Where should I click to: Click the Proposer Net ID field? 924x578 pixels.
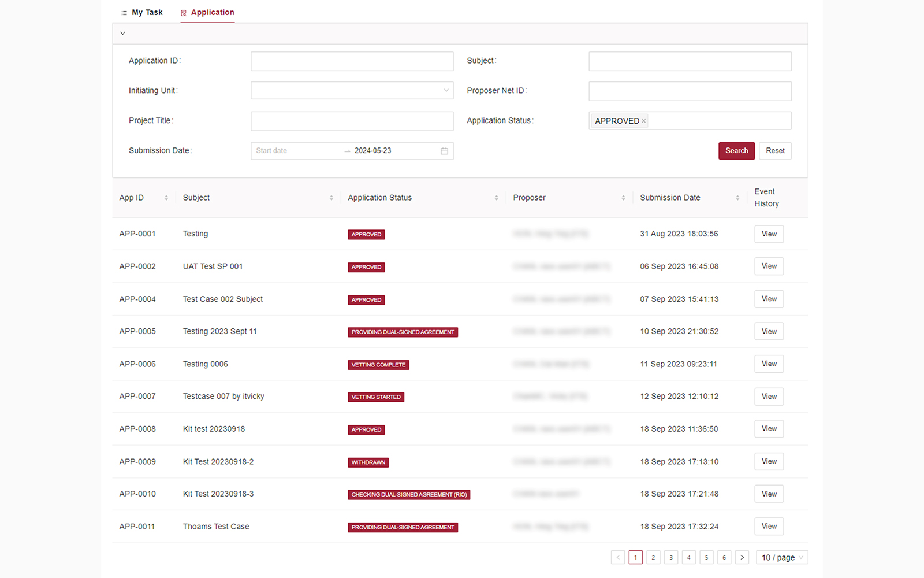[x=690, y=91]
